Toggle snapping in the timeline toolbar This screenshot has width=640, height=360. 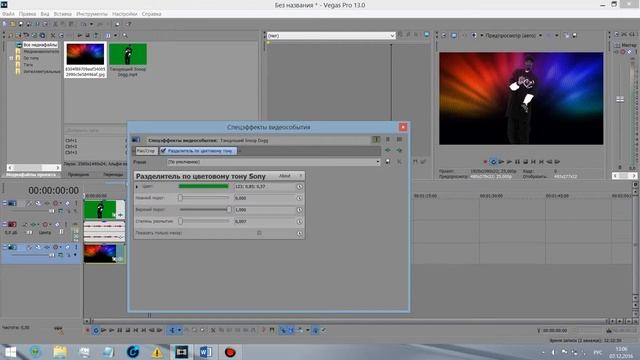coord(283,330)
